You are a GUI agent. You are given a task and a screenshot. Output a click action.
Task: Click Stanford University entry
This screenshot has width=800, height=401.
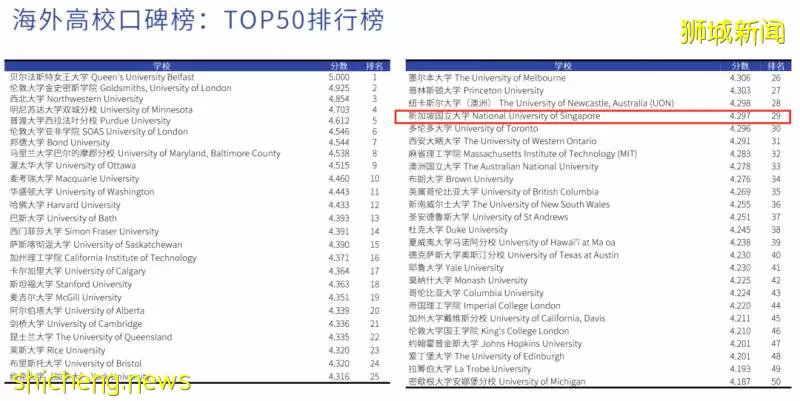[x=71, y=285]
